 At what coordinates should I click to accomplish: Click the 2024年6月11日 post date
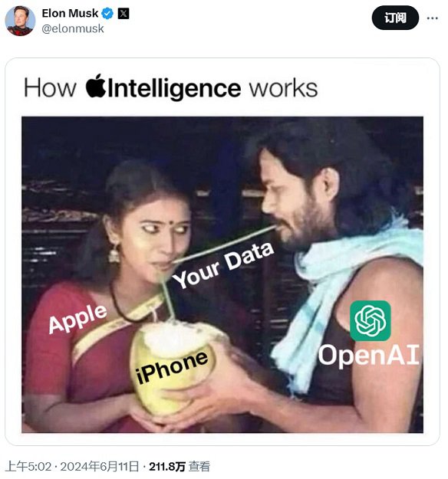pyautogui.click(x=100, y=467)
